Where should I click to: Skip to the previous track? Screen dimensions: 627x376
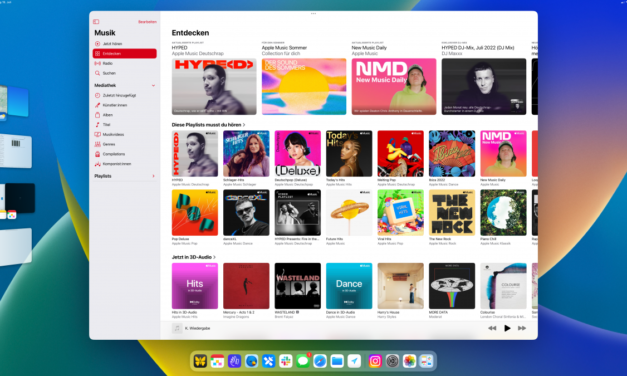(492, 328)
